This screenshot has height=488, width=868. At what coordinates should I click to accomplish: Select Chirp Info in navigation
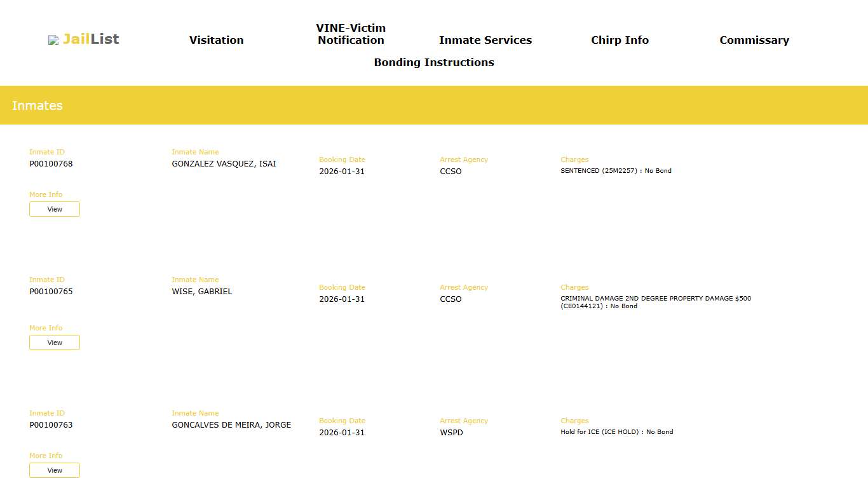(x=620, y=40)
